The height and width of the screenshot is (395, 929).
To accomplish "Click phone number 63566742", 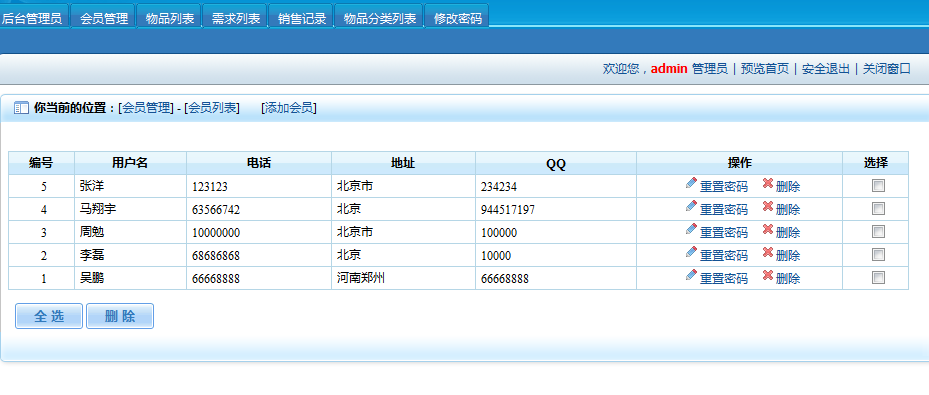I will [216, 210].
